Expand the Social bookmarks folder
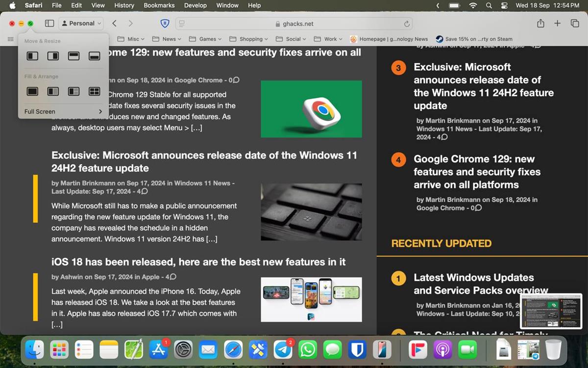588x368 pixels. pos(291,39)
